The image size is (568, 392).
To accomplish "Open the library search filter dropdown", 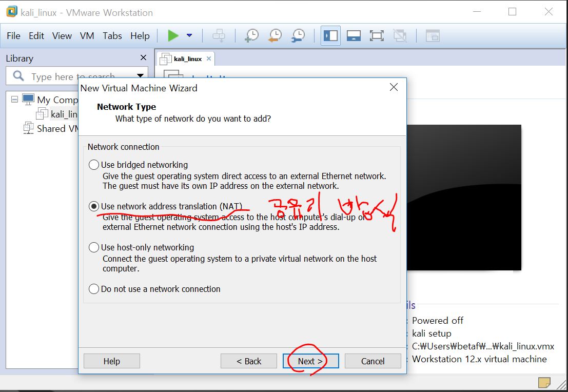I will pos(140,76).
